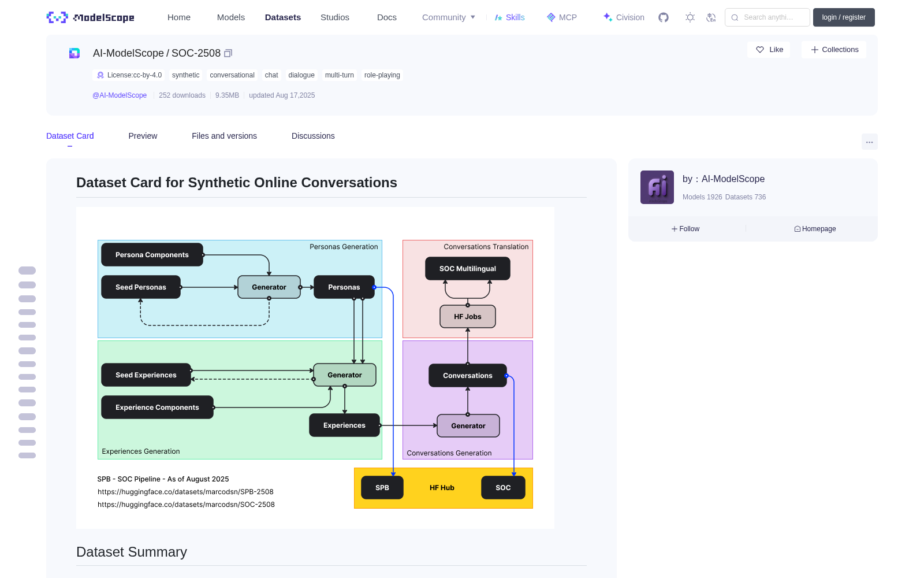The height and width of the screenshot is (578, 924).
Task: Open the Datasets page
Action: (283, 17)
